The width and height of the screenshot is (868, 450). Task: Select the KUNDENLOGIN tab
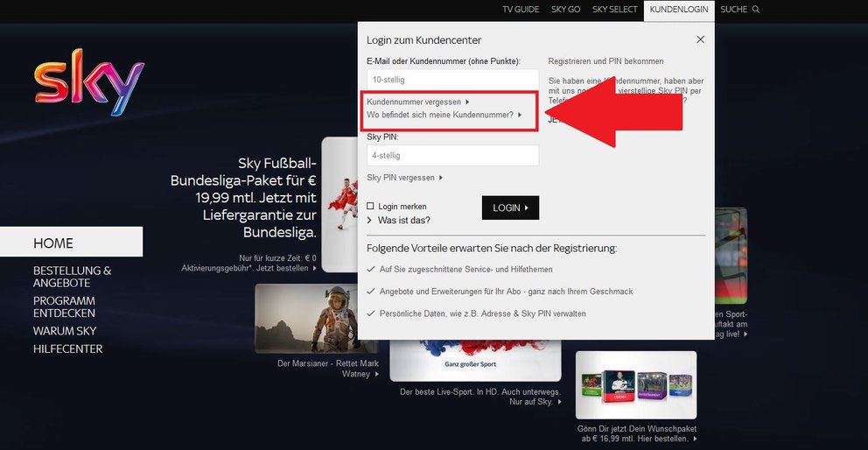(x=679, y=11)
